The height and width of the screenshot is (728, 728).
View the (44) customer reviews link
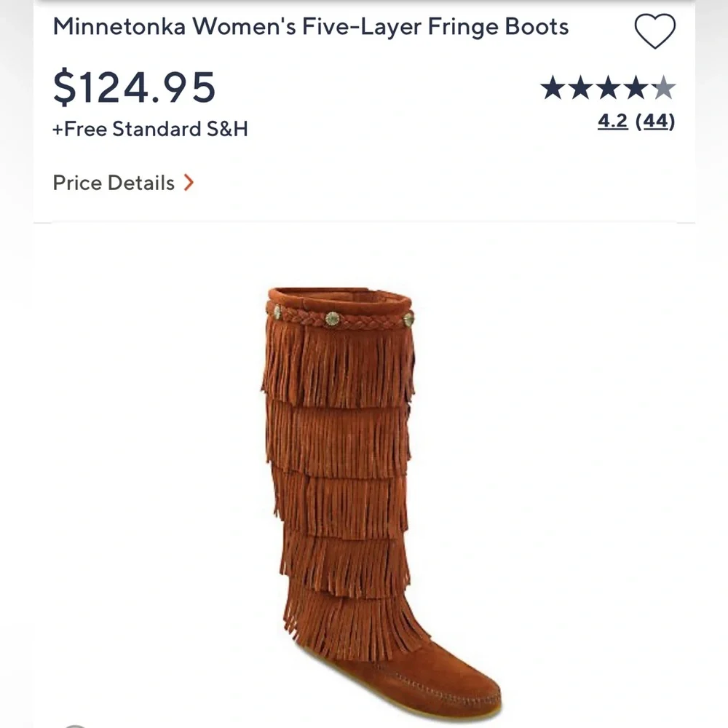[x=656, y=120]
